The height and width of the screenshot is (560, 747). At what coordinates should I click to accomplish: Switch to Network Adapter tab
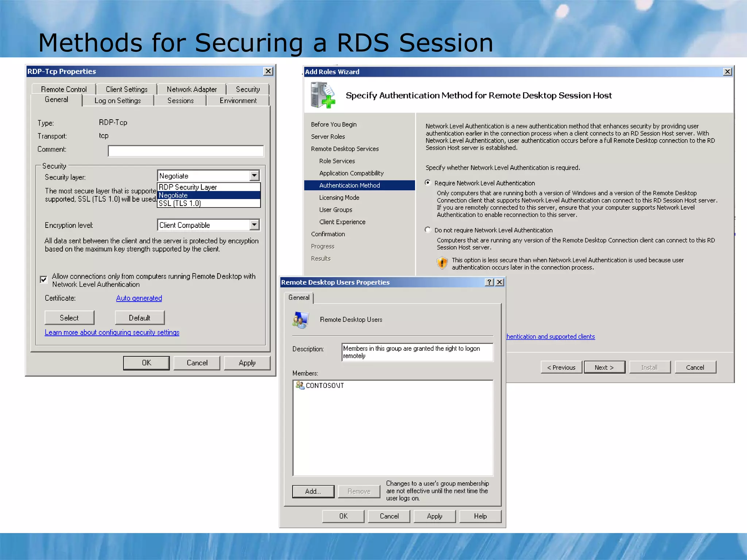[x=191, y=89]
